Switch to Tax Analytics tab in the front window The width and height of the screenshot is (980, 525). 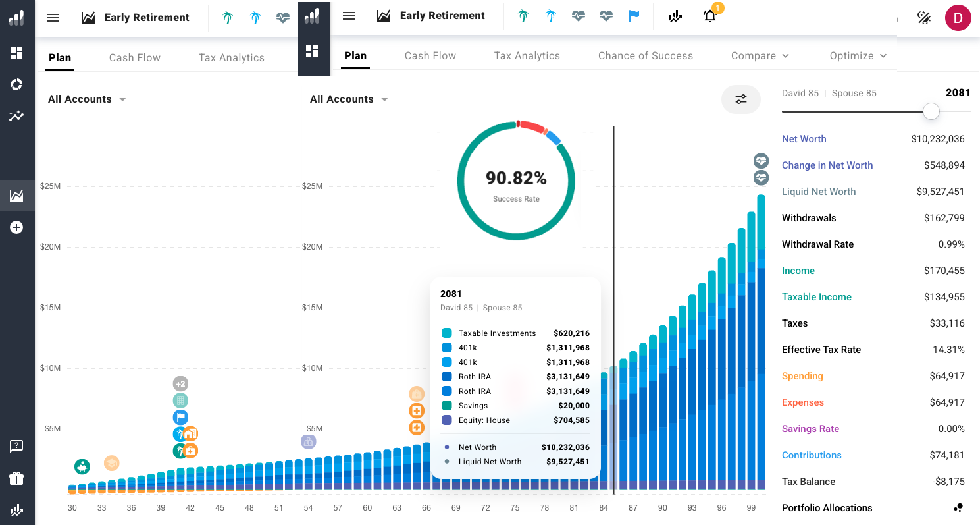(527, 56)
